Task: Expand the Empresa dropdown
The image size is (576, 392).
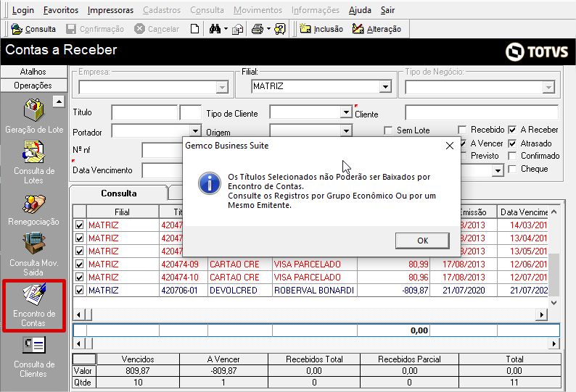Action: pyautogui.click(x=222, y=88)
